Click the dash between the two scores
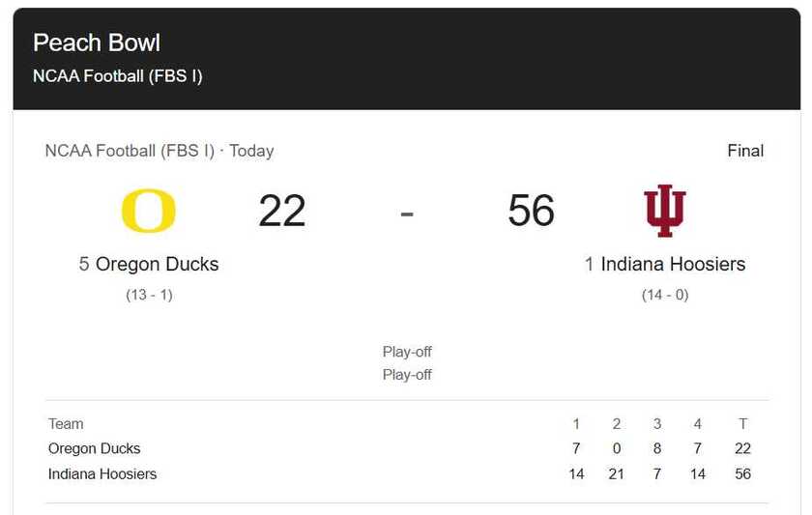The width and height of the screenshot is (812, 515). tap(407, 212)
